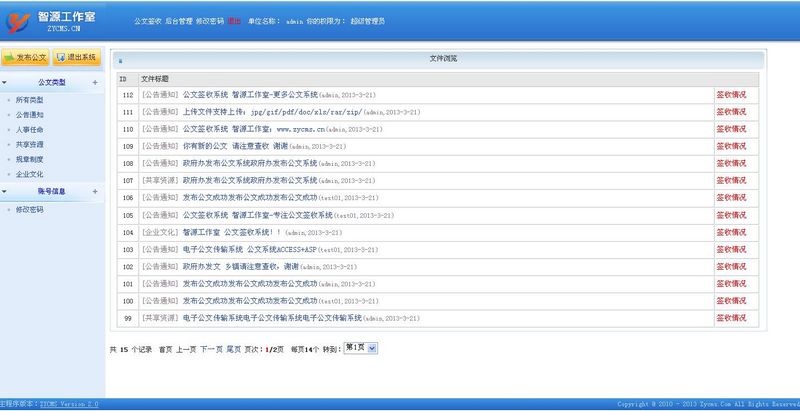800x411 pixels.
Task: Select 人事任命 category in the sidebar
Action: (30, 130)
